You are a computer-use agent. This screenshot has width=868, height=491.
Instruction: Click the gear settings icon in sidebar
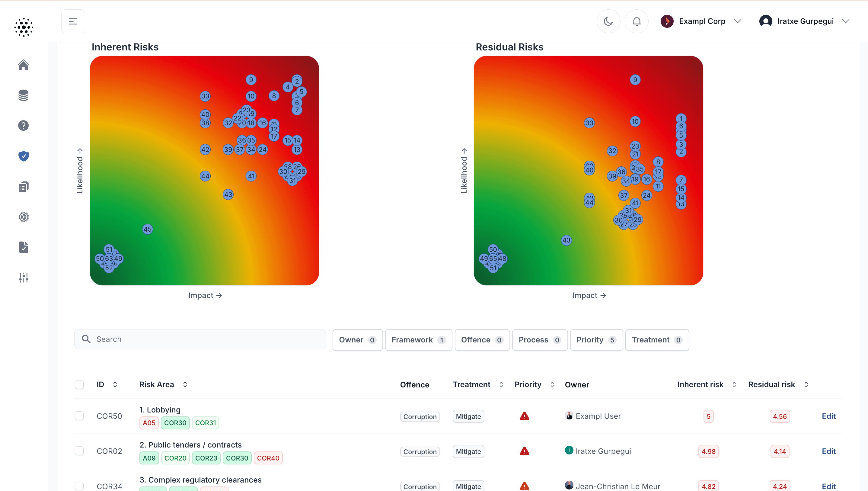pyautogui.click(x=23, y=217)
